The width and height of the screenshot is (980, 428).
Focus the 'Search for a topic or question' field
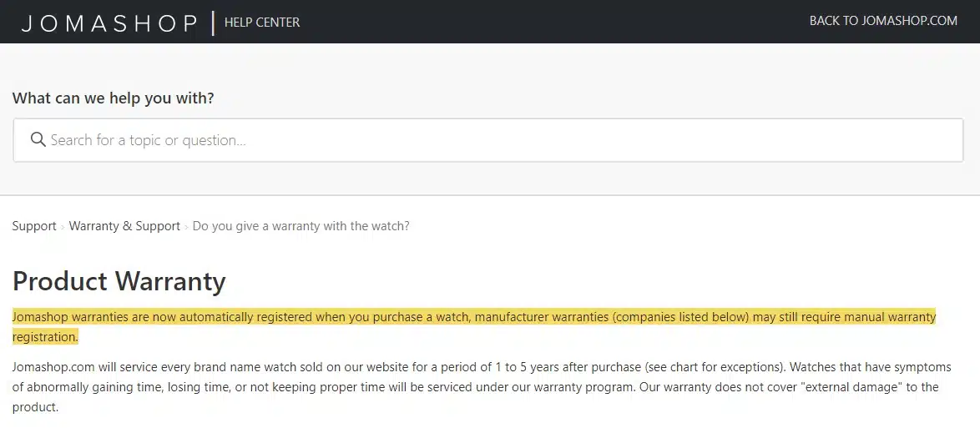click(x=488, y=140)
